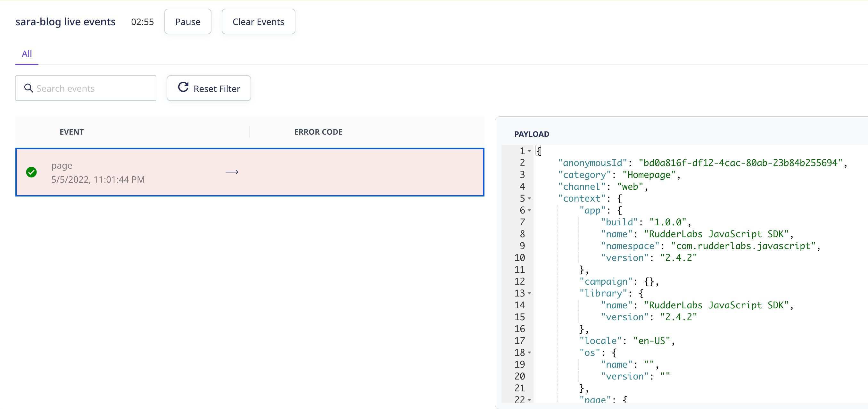The image size is (868, 409).
Task: Fold the "page" object at line 22
Action: [x=529, y=400]
